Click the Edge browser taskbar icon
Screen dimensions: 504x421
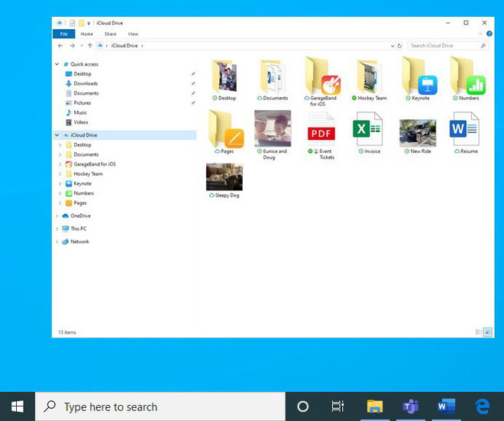pyautogui.click(x=483, y=406)
